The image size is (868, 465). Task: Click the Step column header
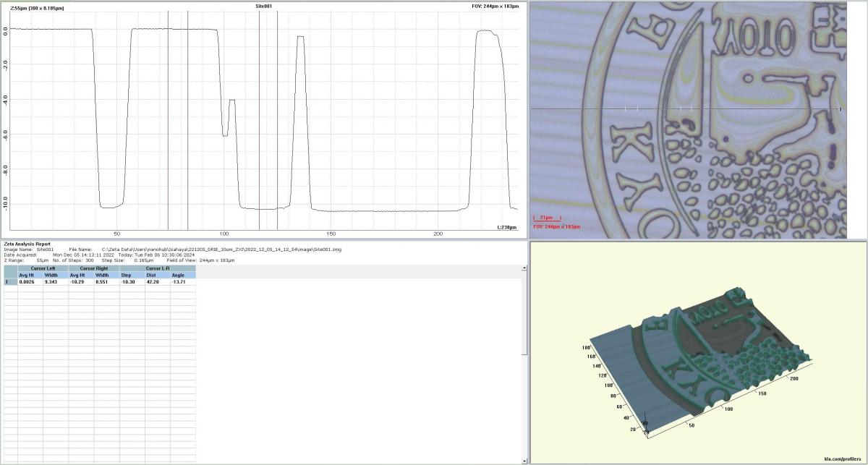point(132,275)
